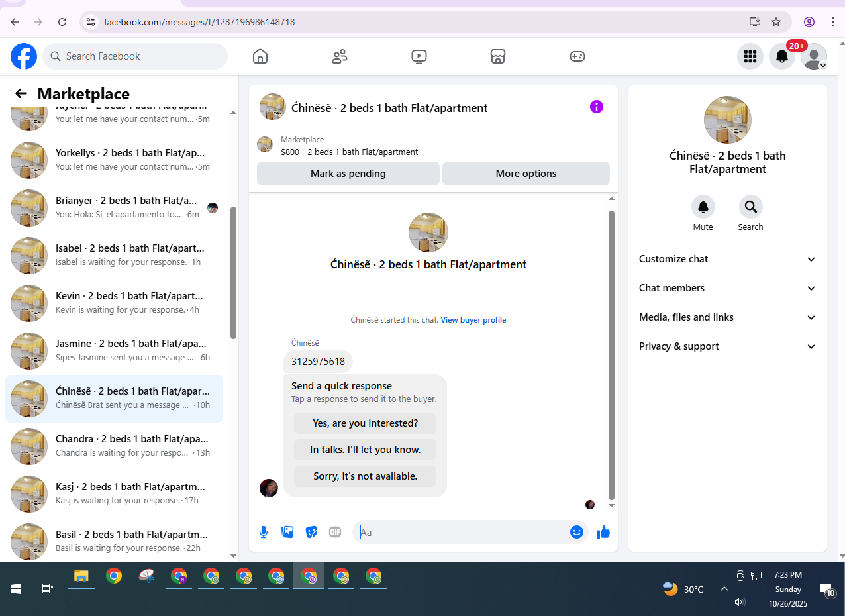845x616 pixels.
Task: Open the Kasj conversation
Action: pyautogui.click(x=114, y=493)
